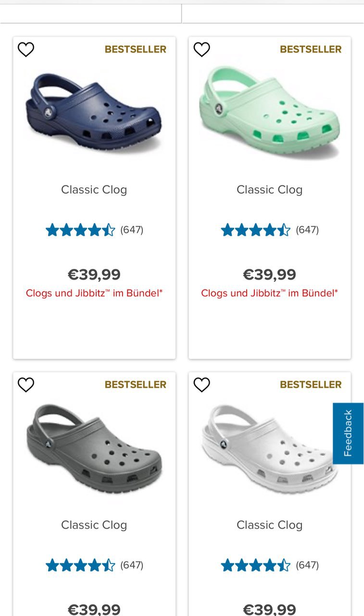
Task: Open the 647 reviews count on white clog
Action: (x=307, y=565)
